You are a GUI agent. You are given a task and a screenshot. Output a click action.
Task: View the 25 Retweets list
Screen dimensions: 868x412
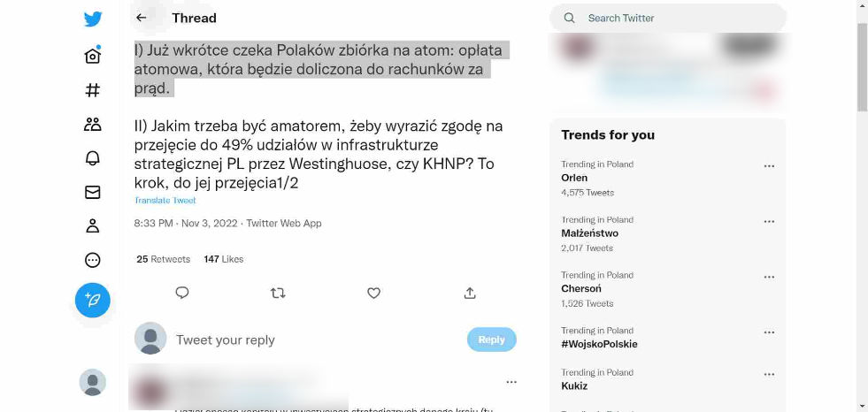tap(164, 259)
